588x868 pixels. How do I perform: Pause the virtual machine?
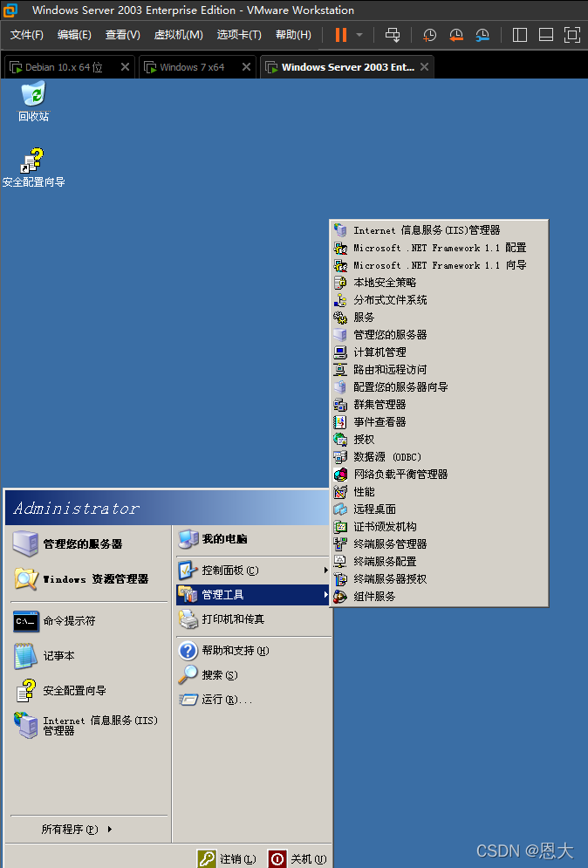(341, 35)
